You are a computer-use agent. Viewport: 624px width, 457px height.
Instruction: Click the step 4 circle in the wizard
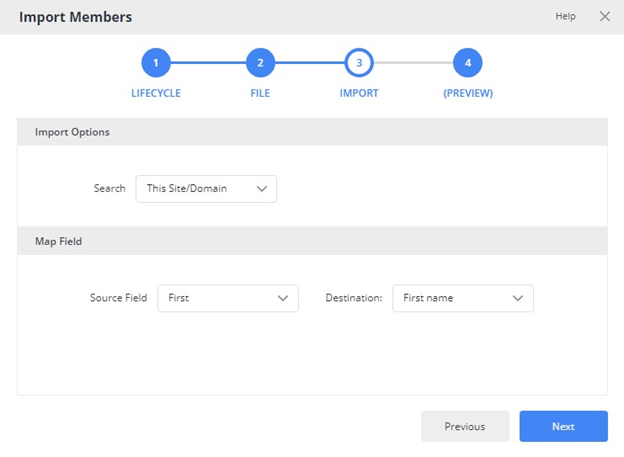(468, 63)
